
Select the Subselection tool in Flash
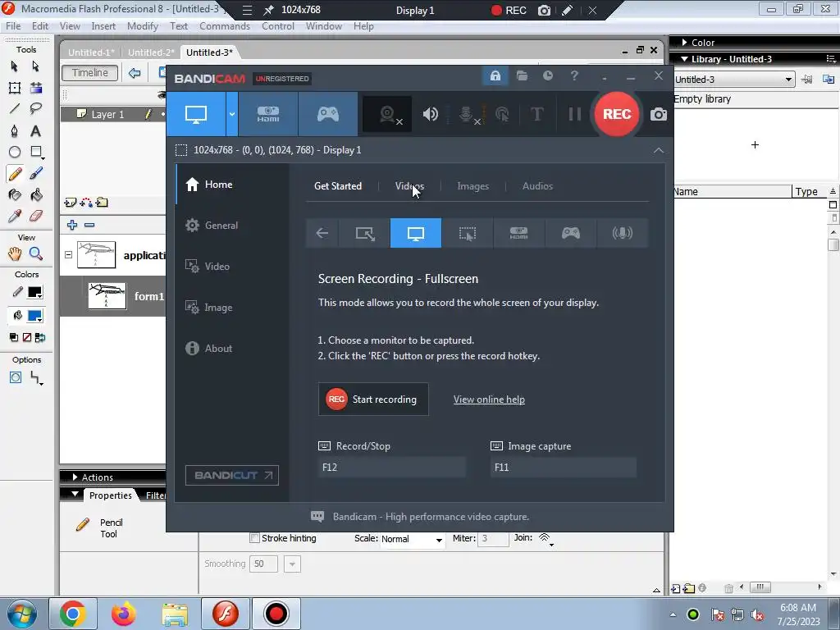click(35, 66)
